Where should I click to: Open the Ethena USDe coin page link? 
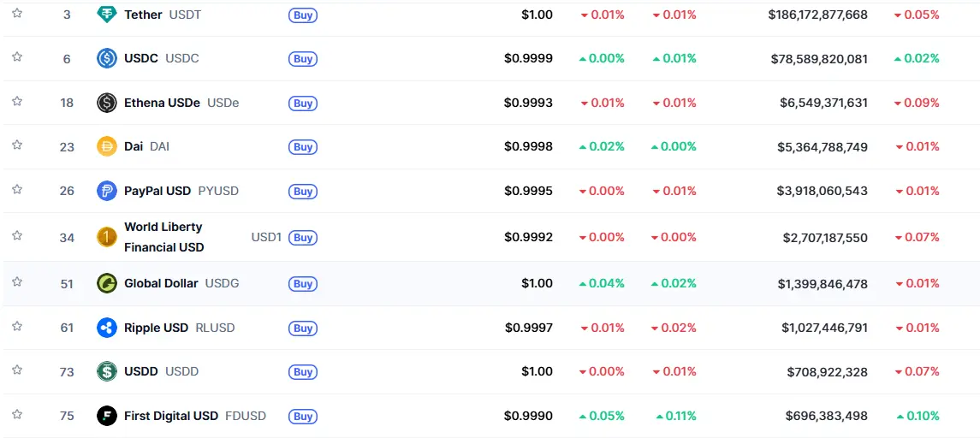pyautogui.click(x=162, y=103)
